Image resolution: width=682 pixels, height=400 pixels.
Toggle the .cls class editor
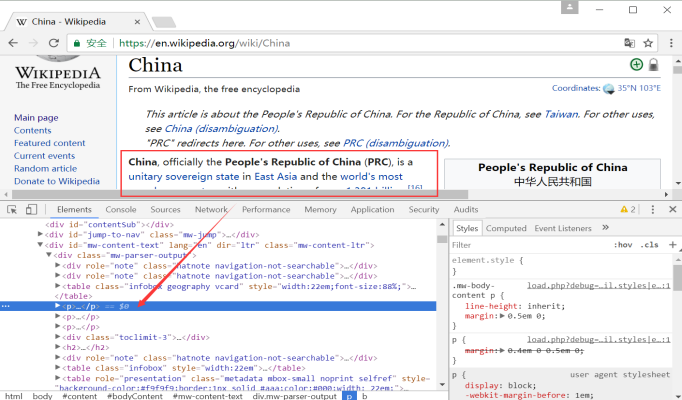pos(649,245)
